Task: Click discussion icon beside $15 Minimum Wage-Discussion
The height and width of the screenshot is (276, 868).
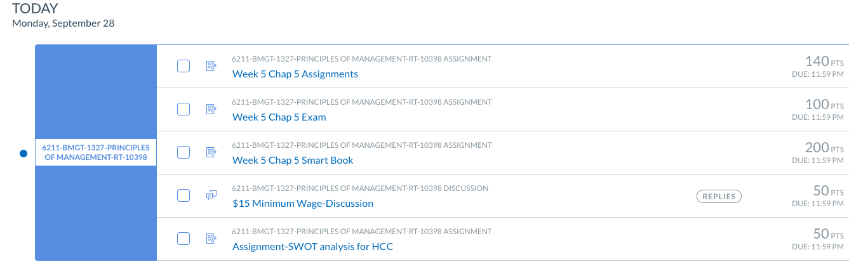Action: click(x=211, y=195)
